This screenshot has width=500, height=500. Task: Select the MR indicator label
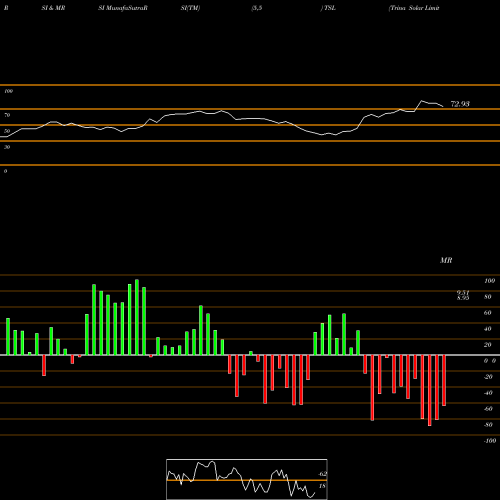pyautogui.click(x=446, y=260)
